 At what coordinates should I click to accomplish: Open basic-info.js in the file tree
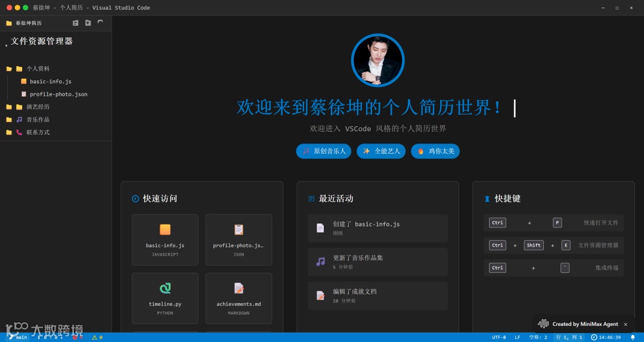(51, 81)
